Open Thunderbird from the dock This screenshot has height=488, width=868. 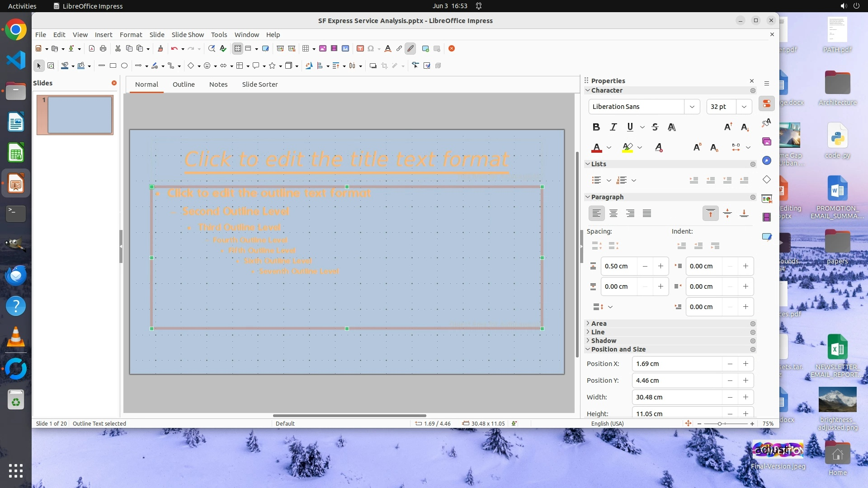coord(16,275)
